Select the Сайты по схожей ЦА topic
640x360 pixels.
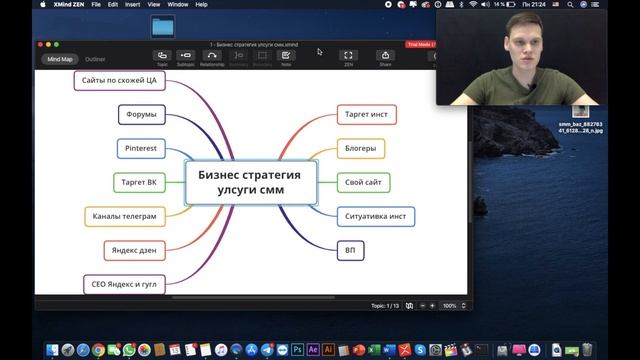[119, 80]
